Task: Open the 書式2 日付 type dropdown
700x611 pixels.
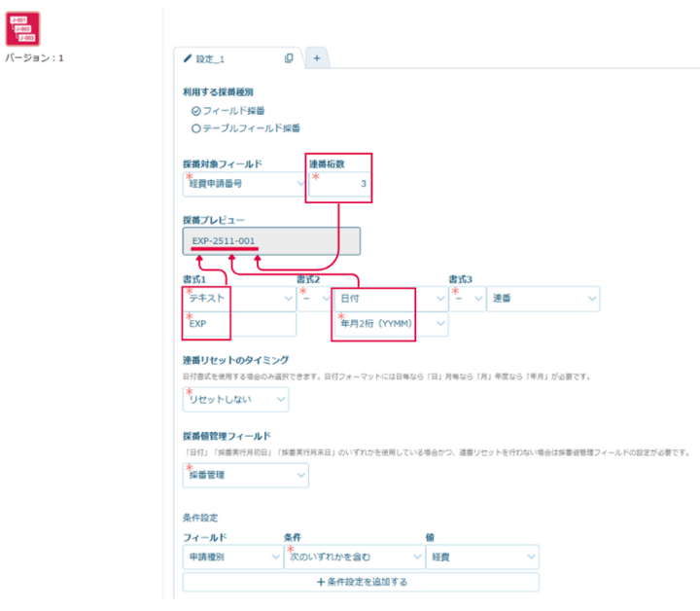Action: pos(373,299)
